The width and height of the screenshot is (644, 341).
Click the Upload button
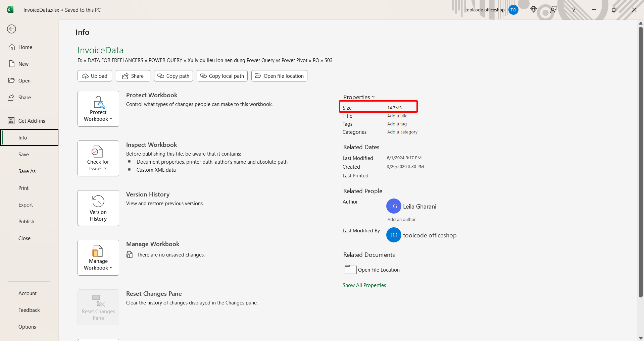(x=95, y=76)
